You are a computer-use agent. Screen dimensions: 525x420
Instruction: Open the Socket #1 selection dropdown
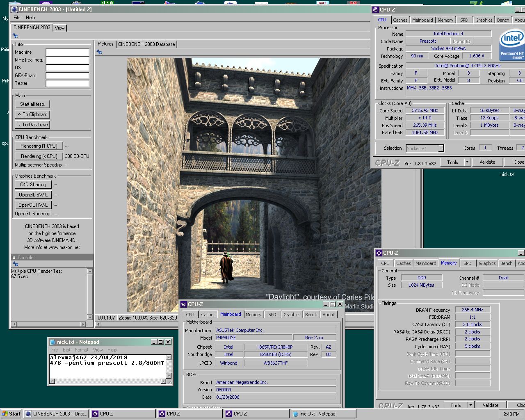click(441, 148)
